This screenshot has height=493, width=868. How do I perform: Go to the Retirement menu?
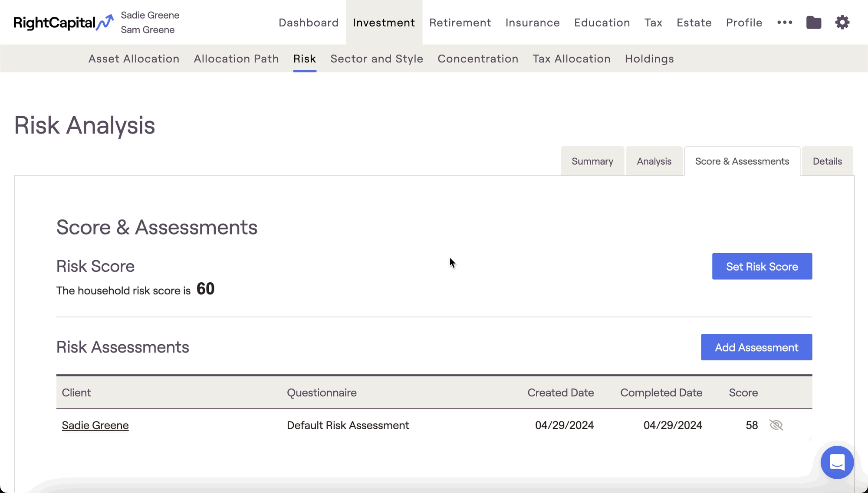[460, 23]
